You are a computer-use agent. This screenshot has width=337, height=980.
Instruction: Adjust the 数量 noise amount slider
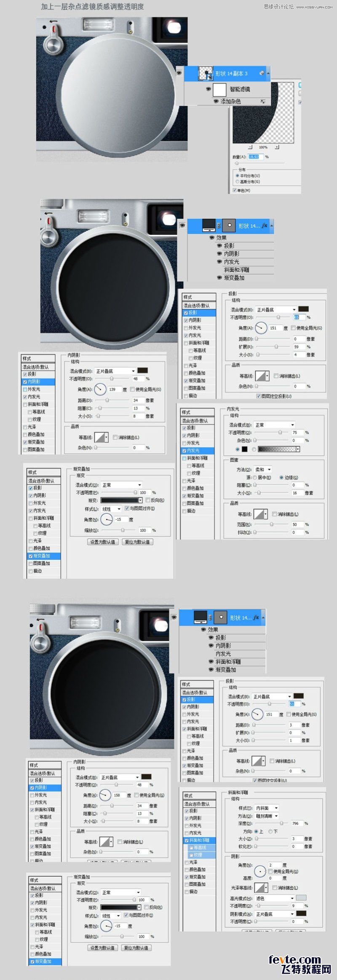pyautogui.click(x=237, y=163)
